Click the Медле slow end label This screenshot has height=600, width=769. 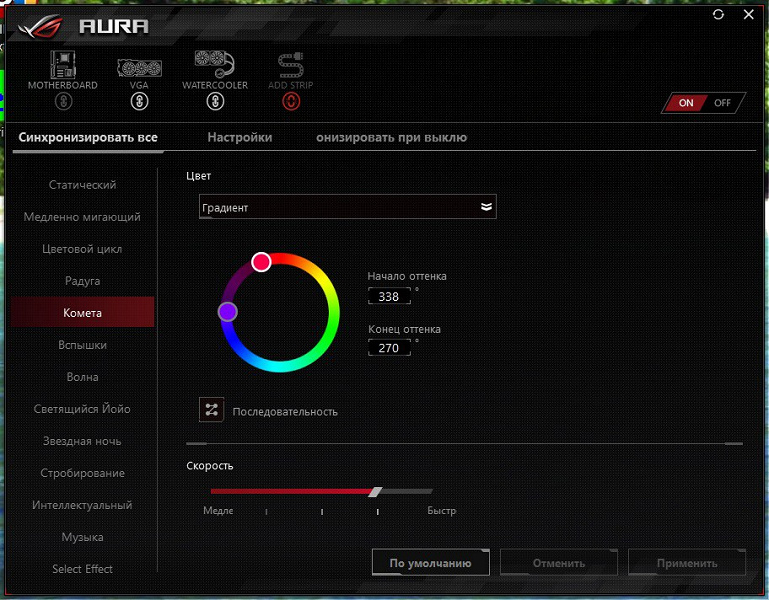point(218,511)
